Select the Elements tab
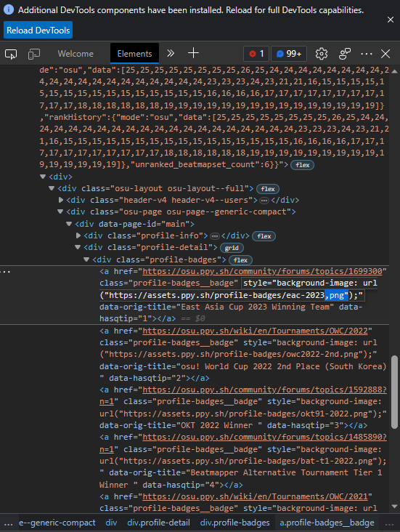Viewport: 400px width, 532px height. click(134, 54)
